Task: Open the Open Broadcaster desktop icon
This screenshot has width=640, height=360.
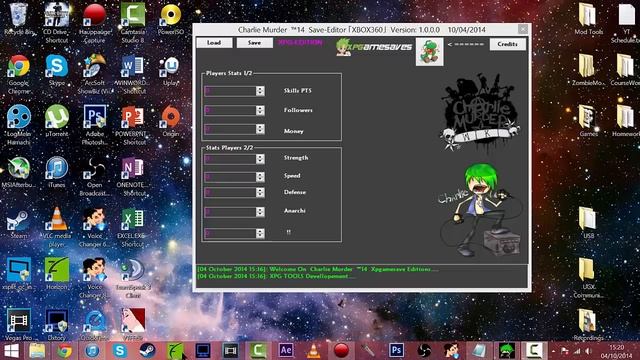Action: [95, 176]
